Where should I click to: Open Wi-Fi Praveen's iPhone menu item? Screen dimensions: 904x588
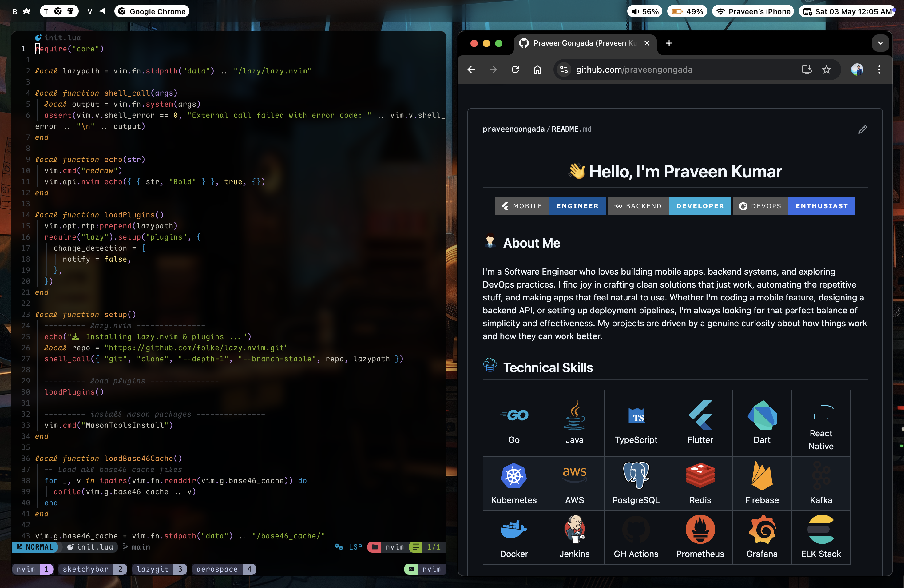click(x=753, y=11)
